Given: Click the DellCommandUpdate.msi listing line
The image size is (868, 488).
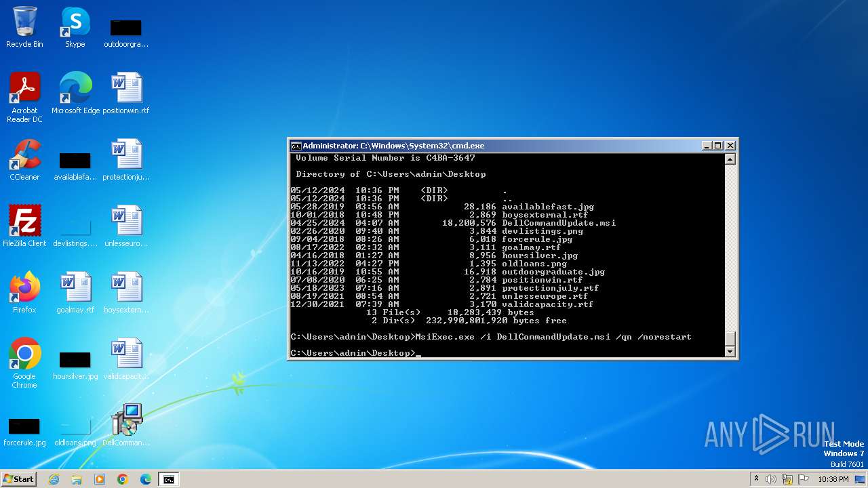Looking at the screenshot, I should [x=453, y=223].
